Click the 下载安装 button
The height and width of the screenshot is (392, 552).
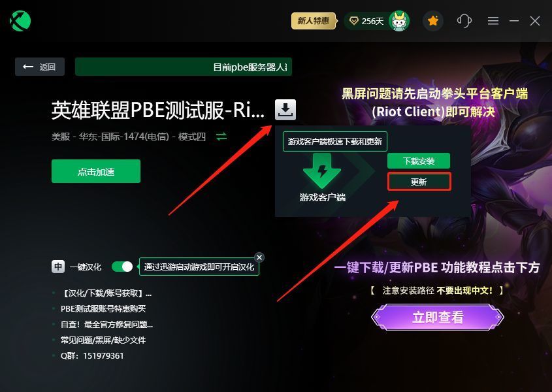click(419, 161)
